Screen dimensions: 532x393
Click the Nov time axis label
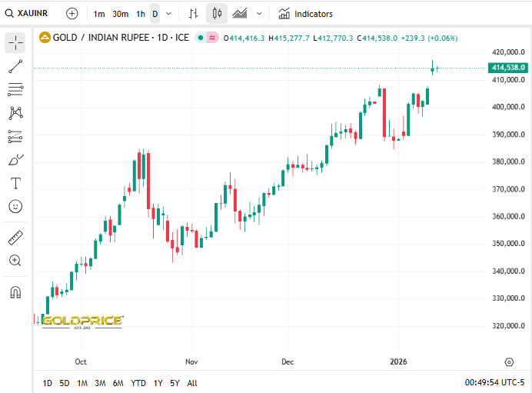click(x=191, y=361)
